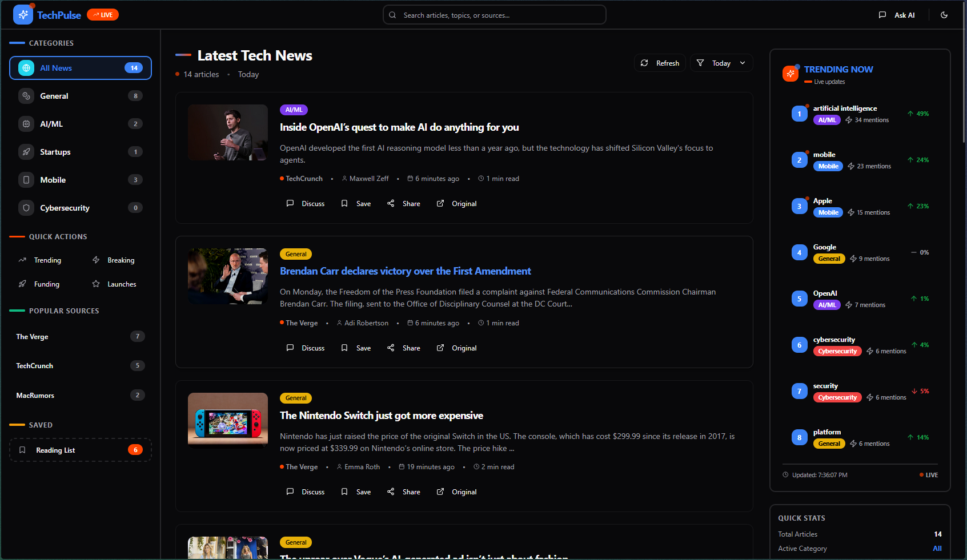Viewport: 967px width, 560px height.
Task: Open trending topic Apple
Action: point(860,207)
